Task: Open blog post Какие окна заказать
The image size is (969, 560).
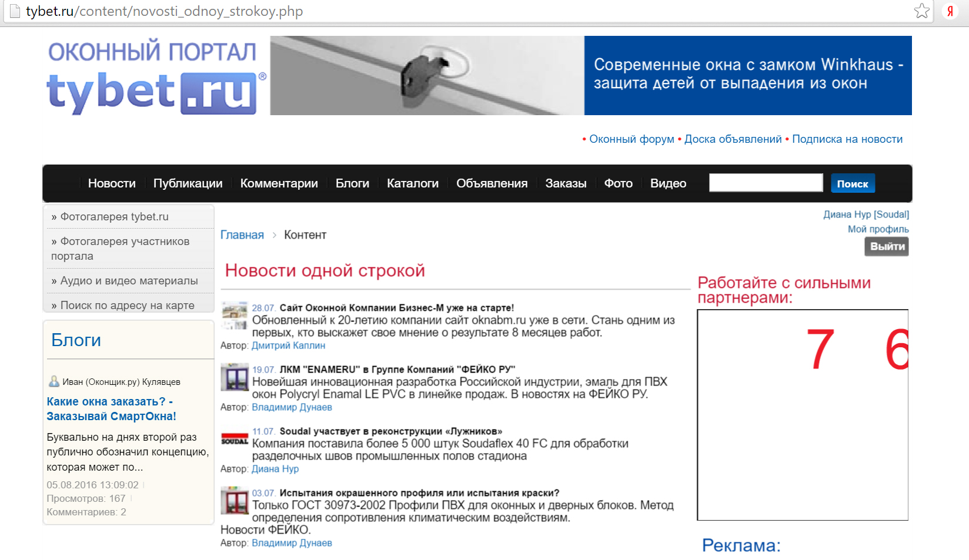Action: (x=111, y=409)
